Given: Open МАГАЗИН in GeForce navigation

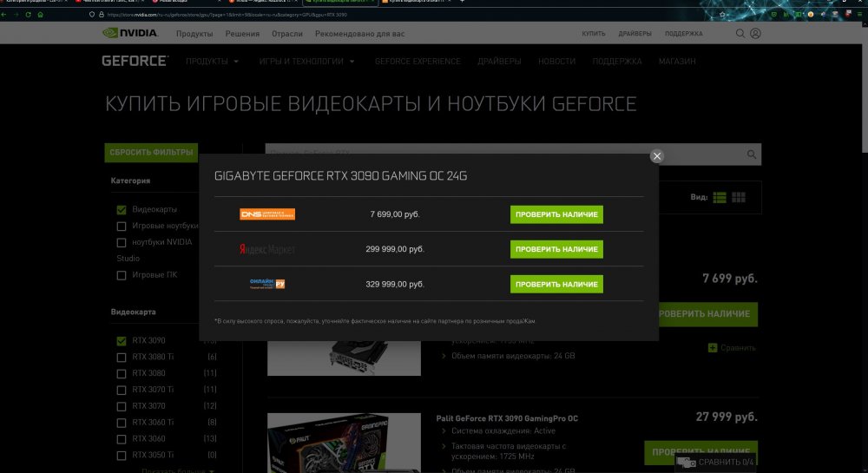Looking at the screenshot, I should click(x=677, y=62).
